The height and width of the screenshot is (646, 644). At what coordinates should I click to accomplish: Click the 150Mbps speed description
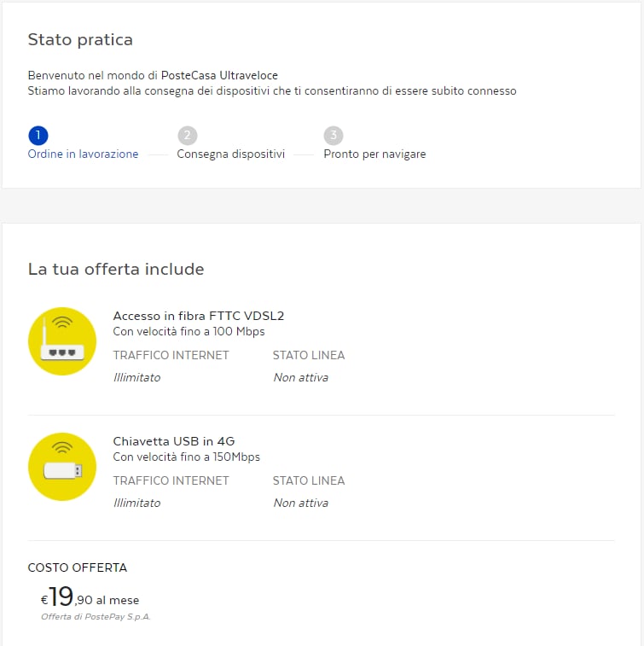click(187, 457)
